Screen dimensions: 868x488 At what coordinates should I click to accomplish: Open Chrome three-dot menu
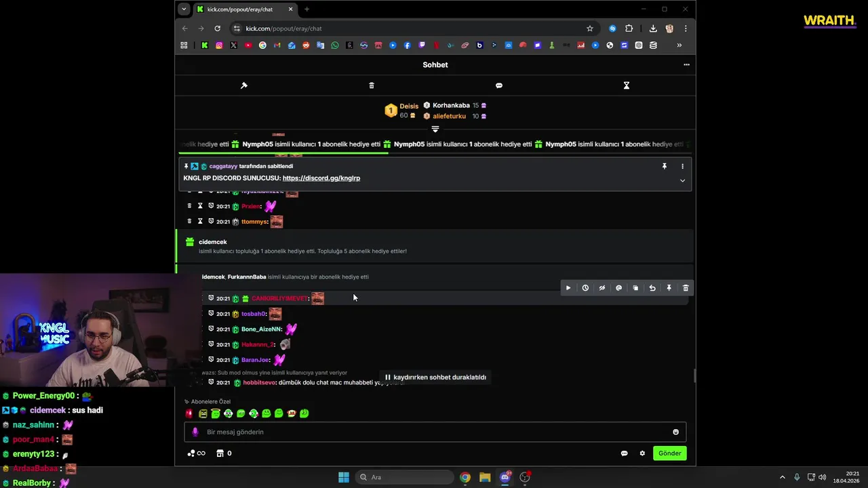[x=686, y=28]
